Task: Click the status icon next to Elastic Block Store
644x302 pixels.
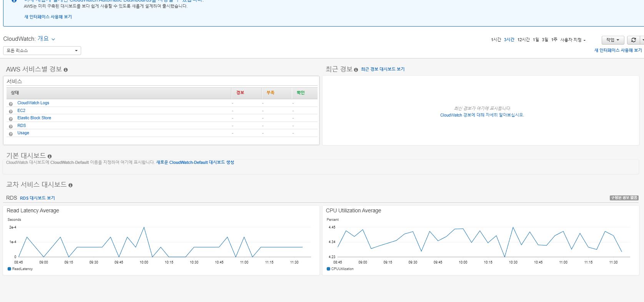Action: coord(11,119)
